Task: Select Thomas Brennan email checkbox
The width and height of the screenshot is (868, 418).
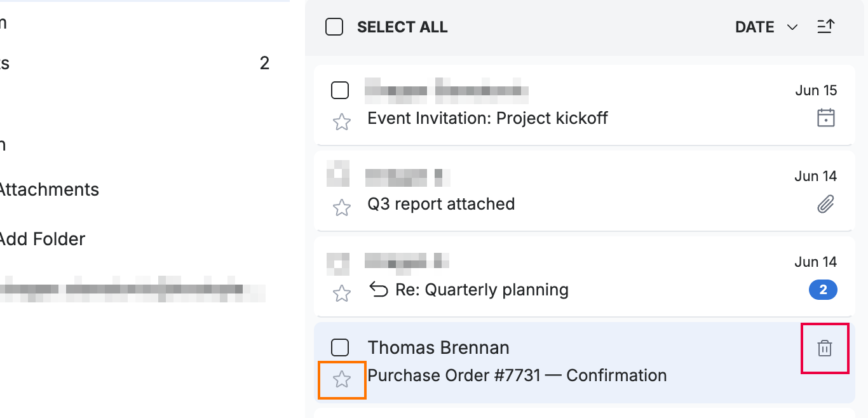Action: (340, 347)
